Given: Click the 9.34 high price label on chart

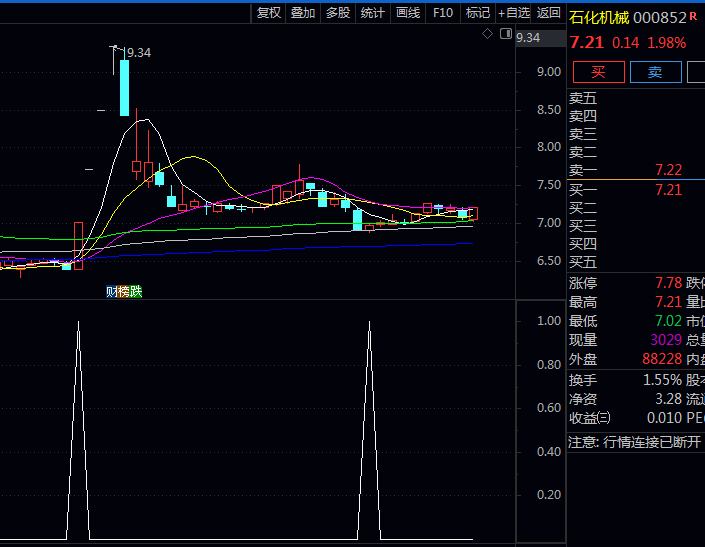Looking at the screenshot, I should (x=138, y=52).
